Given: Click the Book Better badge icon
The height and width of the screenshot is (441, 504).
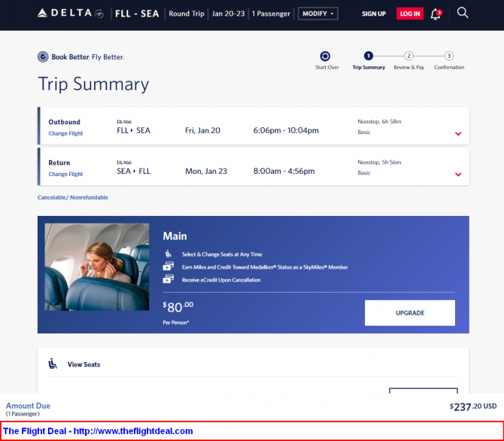Looking at the screenshot, I should tap(43, 57).
